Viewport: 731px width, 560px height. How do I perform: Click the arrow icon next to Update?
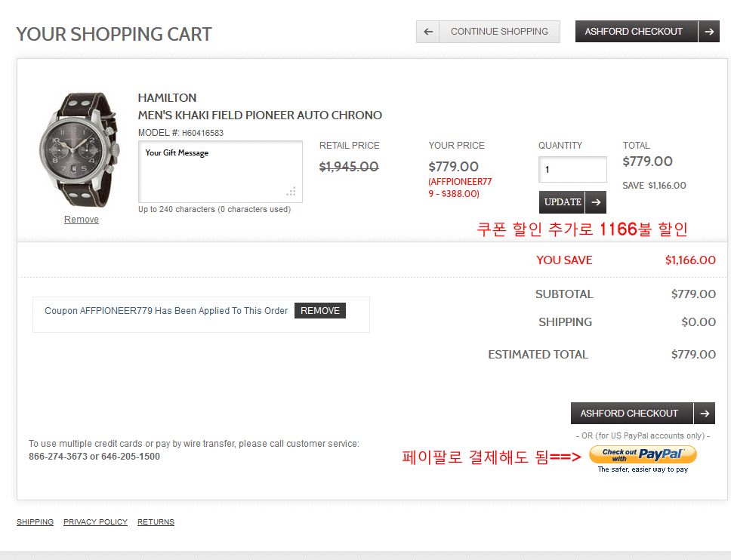pyautogui.click(x=596, y=202)
